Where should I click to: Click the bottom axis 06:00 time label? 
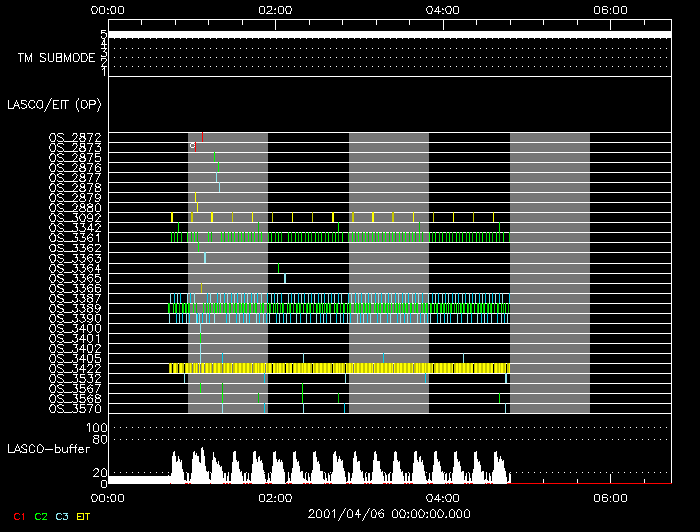click(x=611, y=498)
